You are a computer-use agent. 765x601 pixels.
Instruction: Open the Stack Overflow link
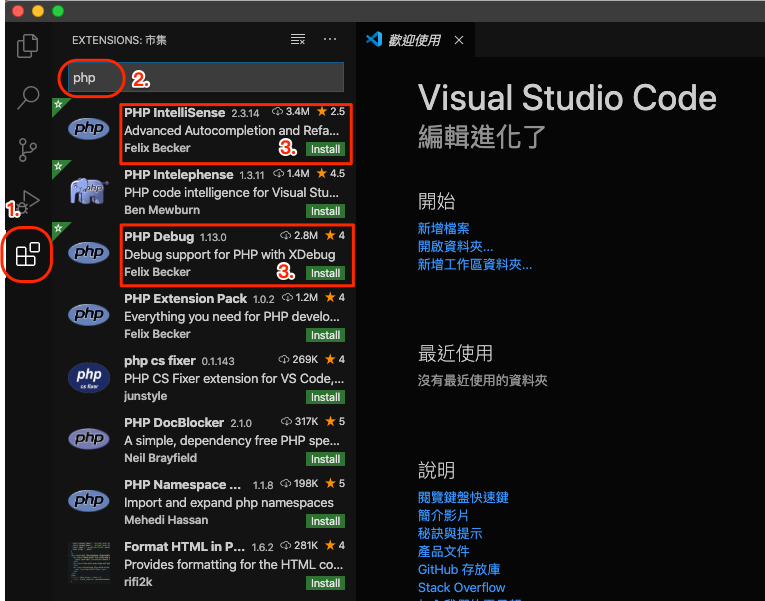[461, 587]
